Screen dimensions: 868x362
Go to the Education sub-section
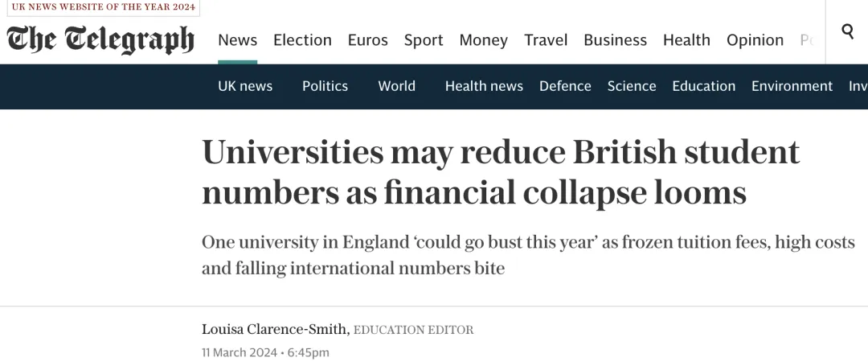(x=703, y=86)
